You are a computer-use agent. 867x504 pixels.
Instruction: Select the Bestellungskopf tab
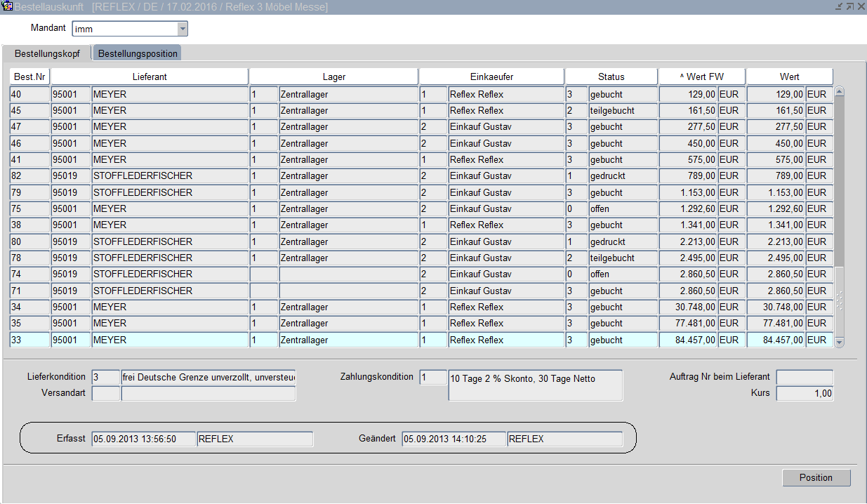(47, 53)
